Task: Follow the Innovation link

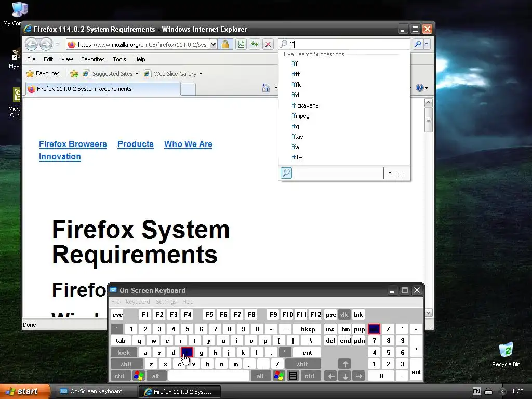Action: click(x=60, y=156)
